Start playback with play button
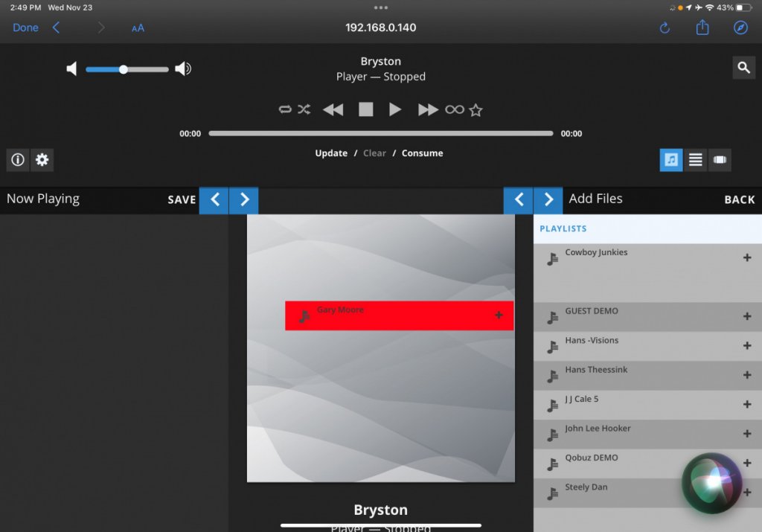Image resolution: width=762 pixels, height=532 pixels. pos(395,109)
